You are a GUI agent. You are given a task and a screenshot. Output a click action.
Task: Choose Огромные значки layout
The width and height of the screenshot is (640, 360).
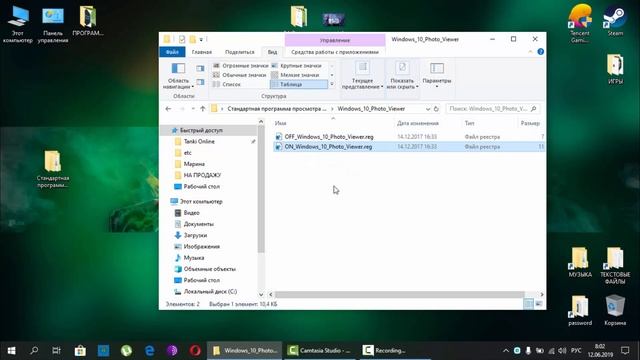point(241,66)
